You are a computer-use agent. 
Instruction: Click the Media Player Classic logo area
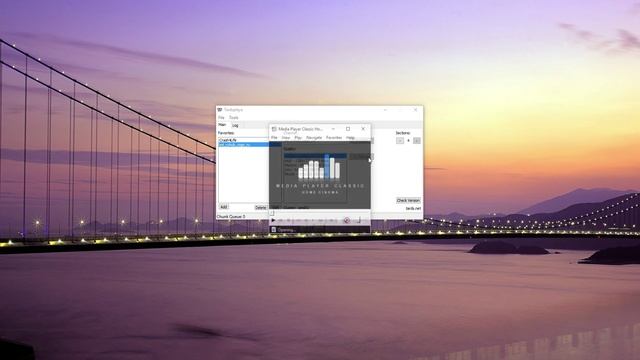tap(320, 175)
